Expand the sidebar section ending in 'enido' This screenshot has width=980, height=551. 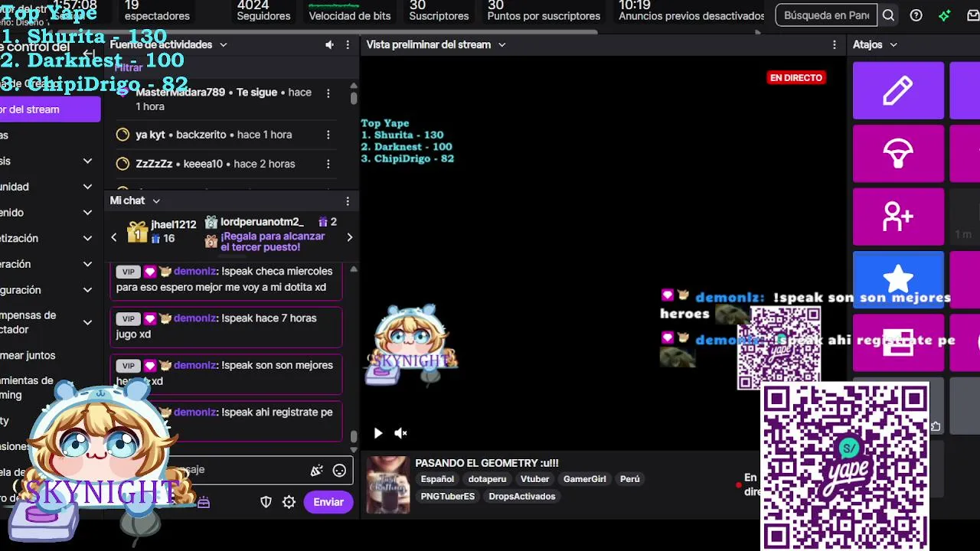[87, 213]
